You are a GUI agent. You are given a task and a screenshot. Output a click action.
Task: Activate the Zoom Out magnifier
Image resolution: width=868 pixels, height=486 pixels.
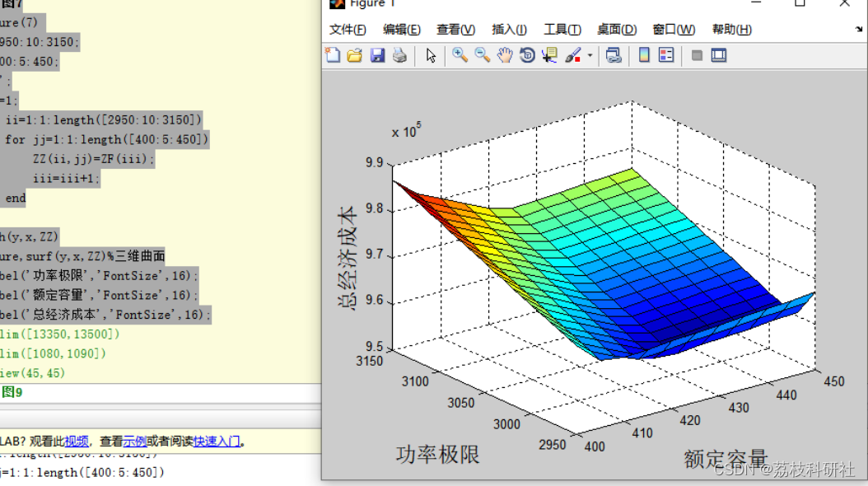[482, 55]
